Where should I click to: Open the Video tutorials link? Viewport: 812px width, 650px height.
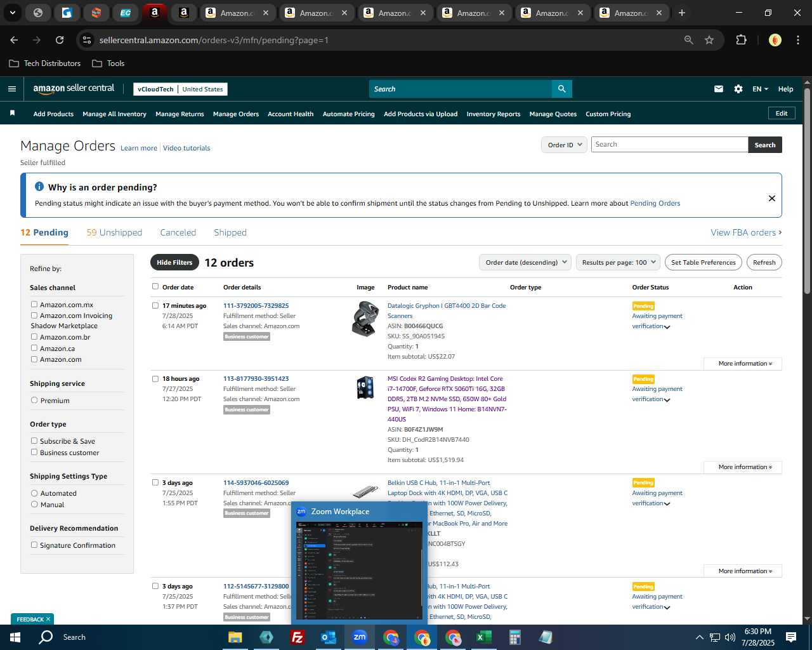pos(187,148)
